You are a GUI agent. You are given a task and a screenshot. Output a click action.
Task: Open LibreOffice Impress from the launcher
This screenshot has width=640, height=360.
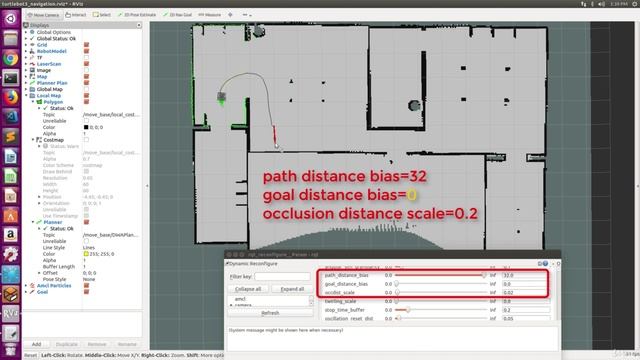point(11,196)
